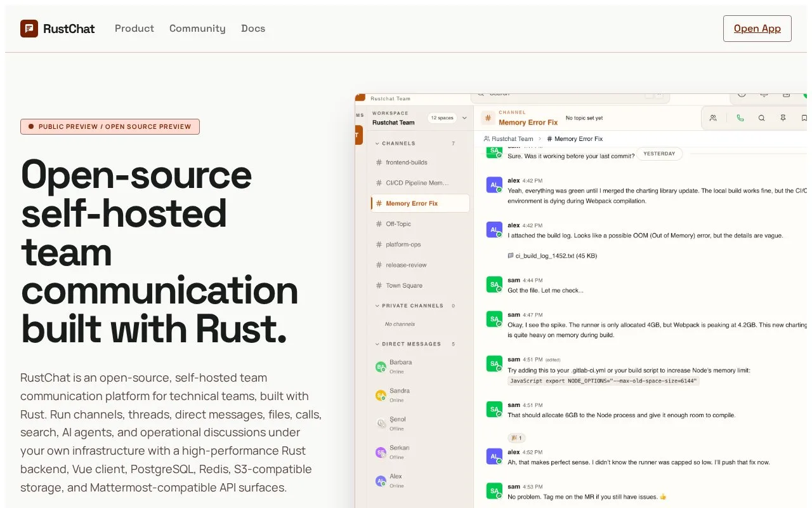Click Sandra's yellow avatar
Viewport: 812px width, 508px height.
coord(381,396)
